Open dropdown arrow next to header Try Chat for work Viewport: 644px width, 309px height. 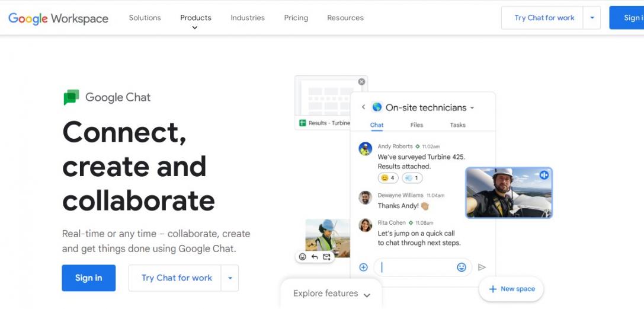[x=591, y=18]
